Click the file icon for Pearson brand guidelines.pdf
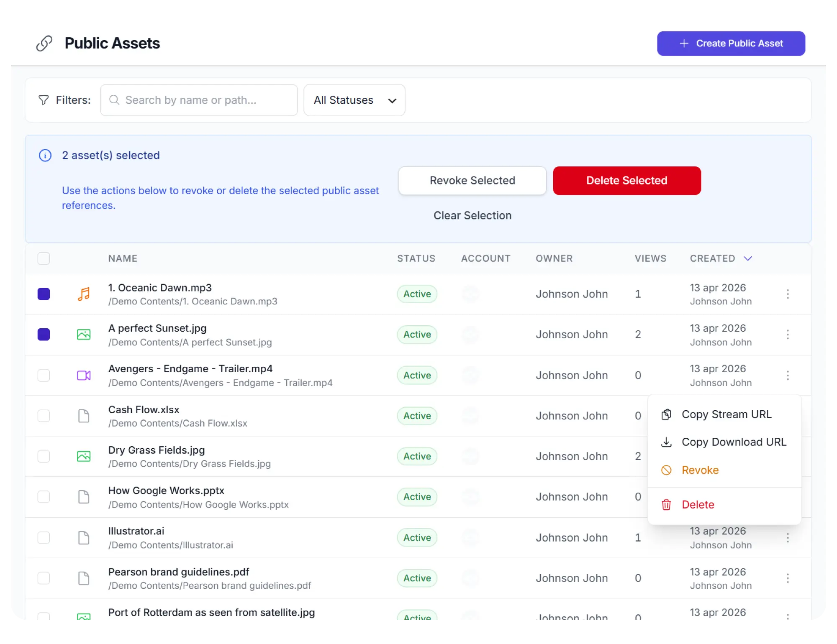837x644 pixels. 84,578
